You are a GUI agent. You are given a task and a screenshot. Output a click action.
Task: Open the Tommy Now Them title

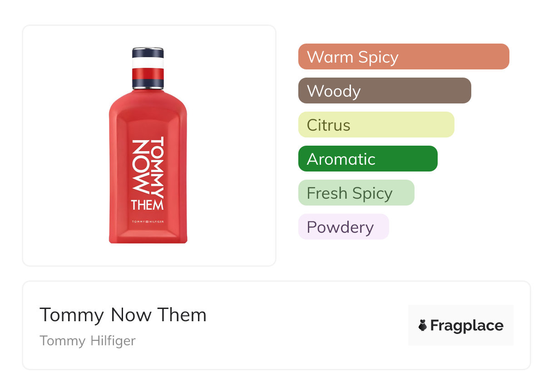[123, 315]
